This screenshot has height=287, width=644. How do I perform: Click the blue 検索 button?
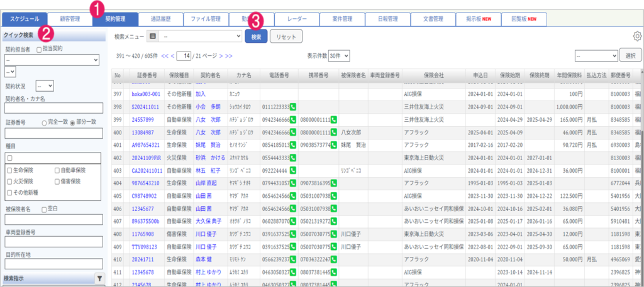(257, 36)
